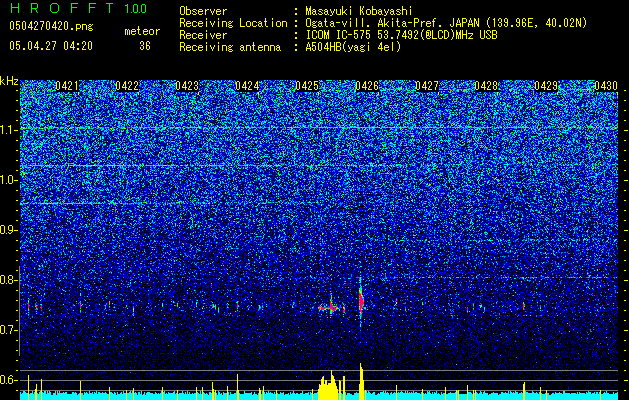Click the 0428 time marker

pos(486,86)
